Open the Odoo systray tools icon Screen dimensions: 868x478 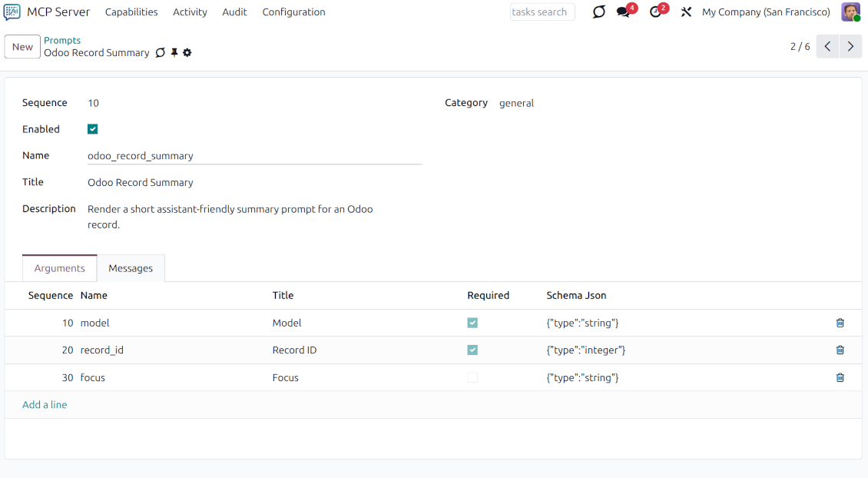click(x=686, y=12)
